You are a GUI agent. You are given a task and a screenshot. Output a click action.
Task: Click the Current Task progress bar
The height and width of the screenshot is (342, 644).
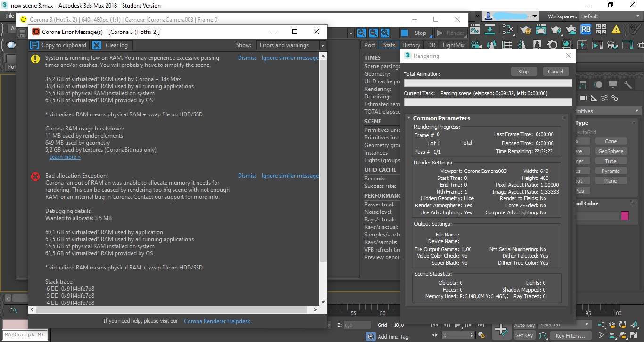pyautogui.click(x=488, y=102)
